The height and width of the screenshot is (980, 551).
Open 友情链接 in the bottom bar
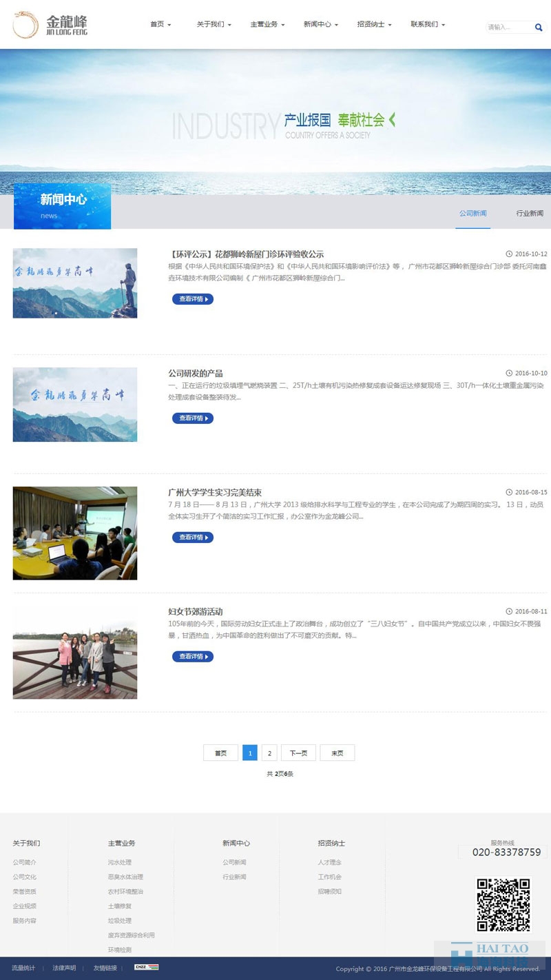(x=105, y=968)
